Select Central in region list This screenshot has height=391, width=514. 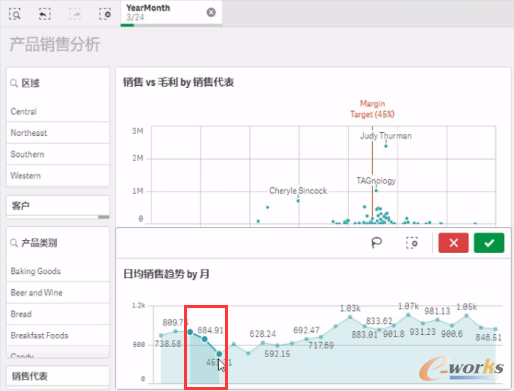pos(58,111)
